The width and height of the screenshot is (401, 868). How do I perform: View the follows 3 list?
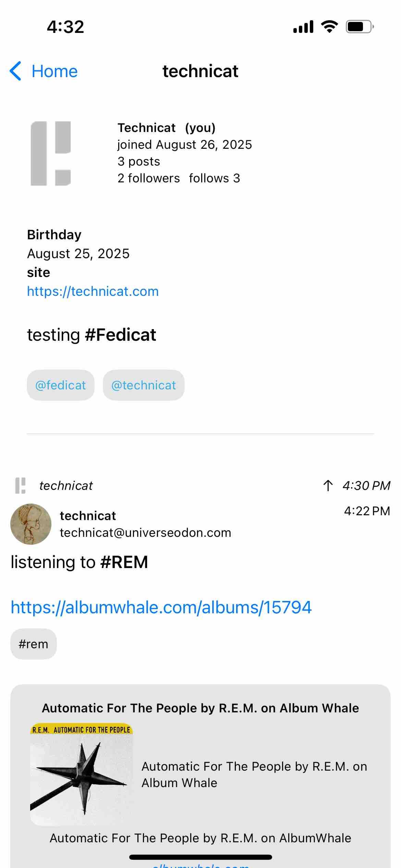[x=214, y=178]
